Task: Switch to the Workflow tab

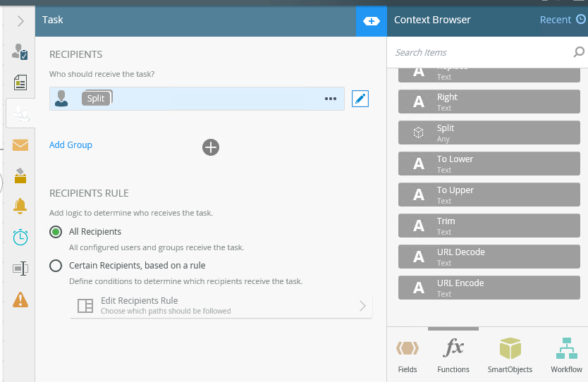Action: click(566, 355)
